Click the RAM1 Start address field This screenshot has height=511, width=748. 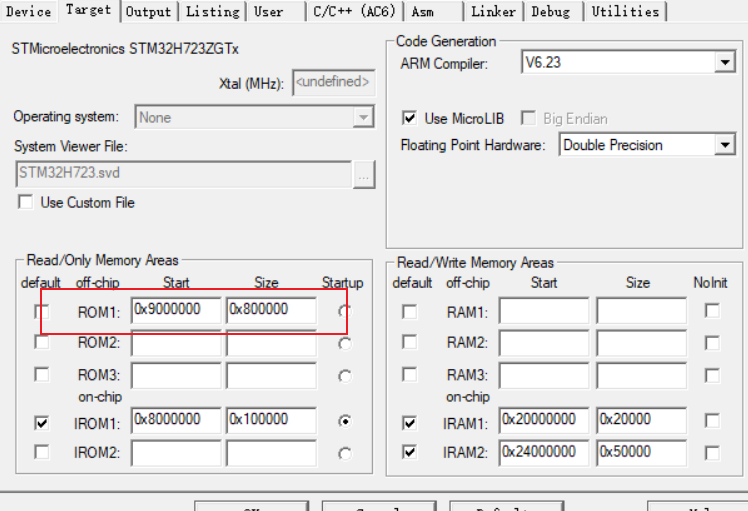544,310
